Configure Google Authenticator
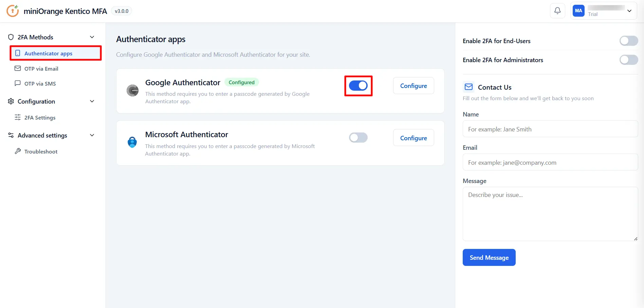This screenshot has height=308, width=644. 413,86
